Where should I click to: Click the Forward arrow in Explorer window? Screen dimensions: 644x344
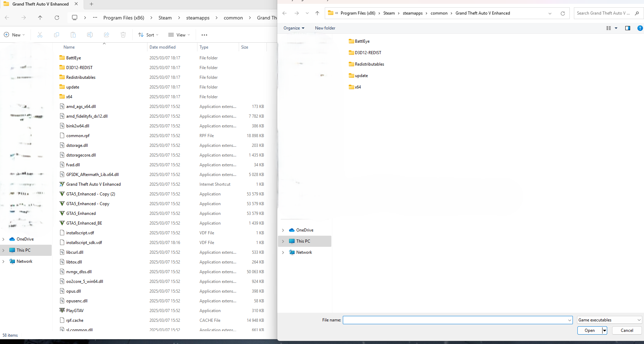tap(24, 18)
